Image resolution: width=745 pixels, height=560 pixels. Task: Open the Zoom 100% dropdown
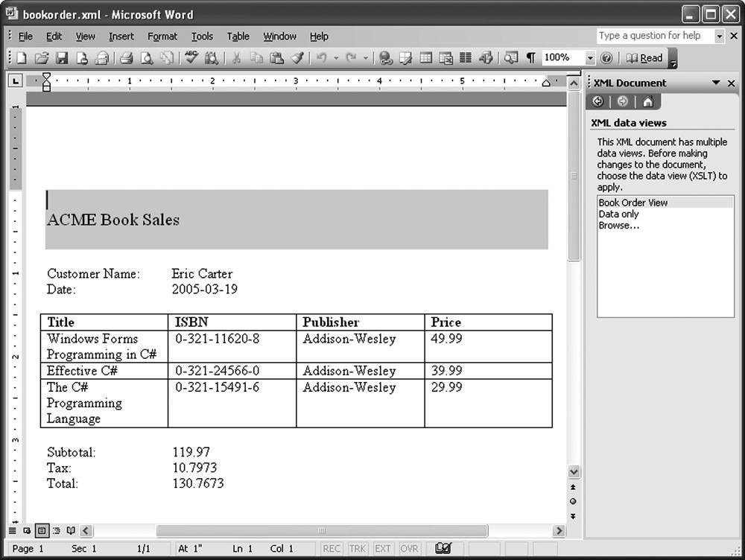pos(590,58)
